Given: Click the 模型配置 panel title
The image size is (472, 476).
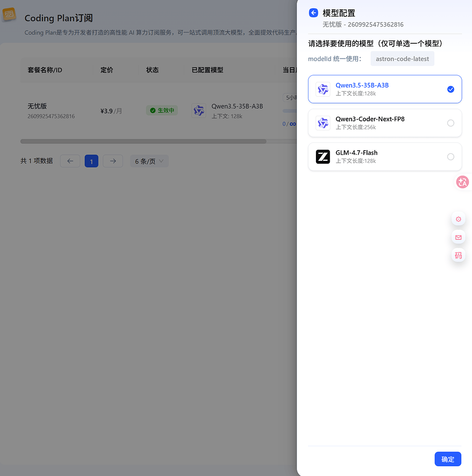Looking at the screenshot, I should click(339, 13).
